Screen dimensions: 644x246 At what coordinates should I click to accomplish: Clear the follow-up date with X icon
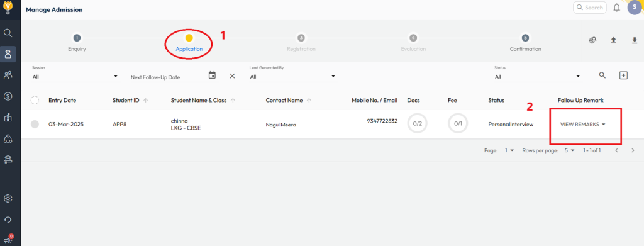click(232, 76)
